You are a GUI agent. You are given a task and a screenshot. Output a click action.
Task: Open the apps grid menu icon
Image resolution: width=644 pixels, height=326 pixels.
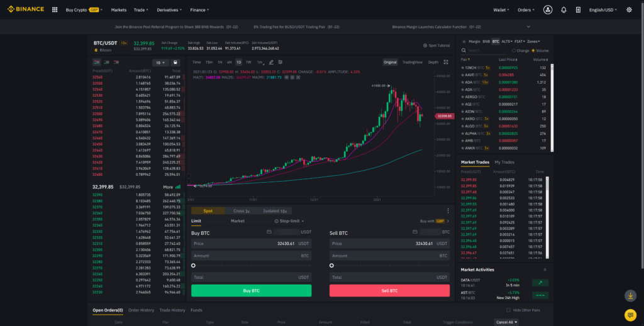click(x=55, y=10)
